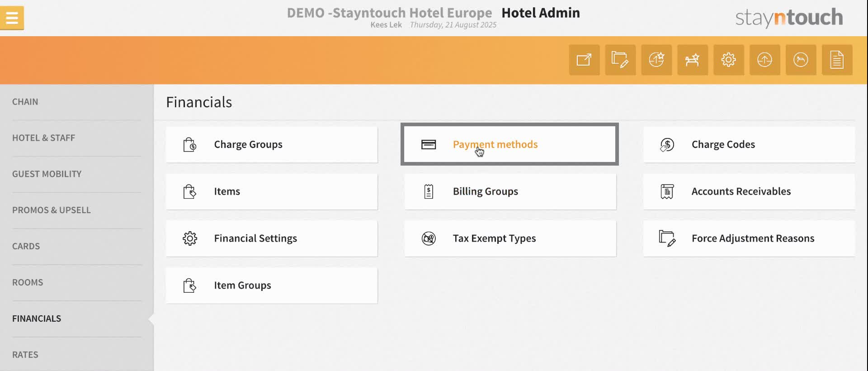Click the Billing Groups receipt icon
Viewport: 868px width, 371px height.
(429, 192)
